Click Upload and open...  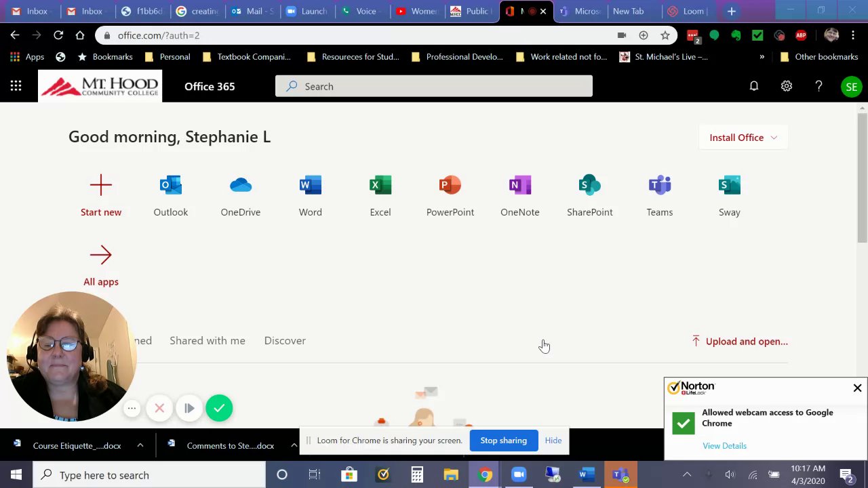pyautogui.click(x=740, y=342)
